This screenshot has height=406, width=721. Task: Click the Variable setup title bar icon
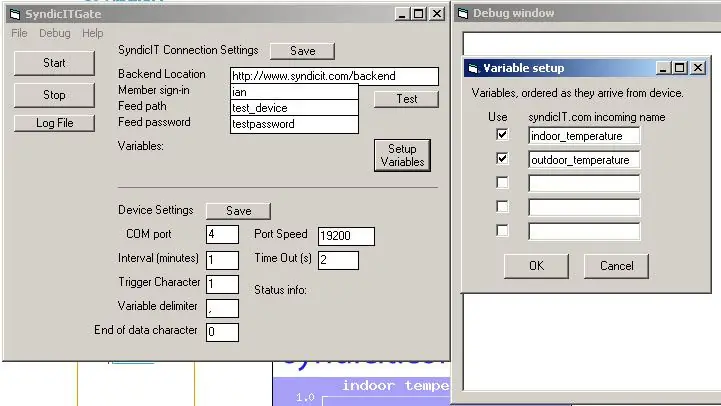click(473, 69)
